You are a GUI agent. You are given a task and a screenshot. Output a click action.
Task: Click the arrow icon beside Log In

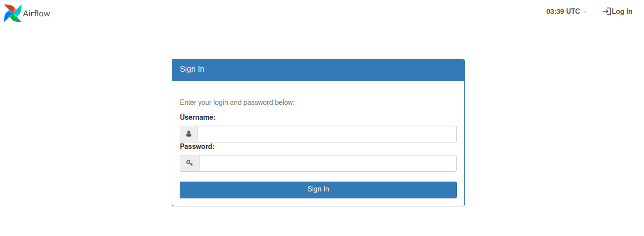point(606,11)
